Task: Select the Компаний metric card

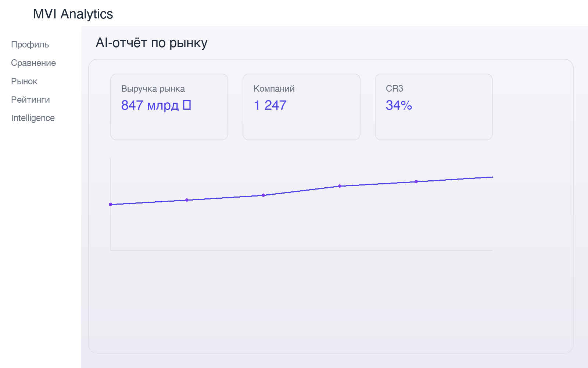Action: (301, 107)
